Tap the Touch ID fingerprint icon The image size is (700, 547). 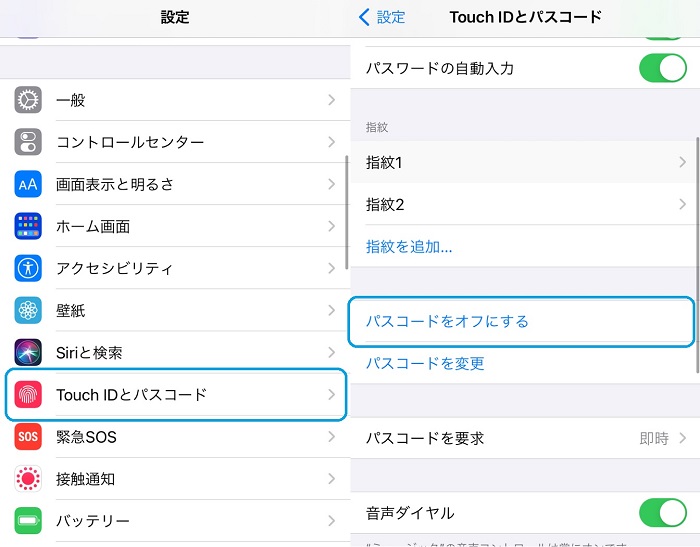(28, 394)
